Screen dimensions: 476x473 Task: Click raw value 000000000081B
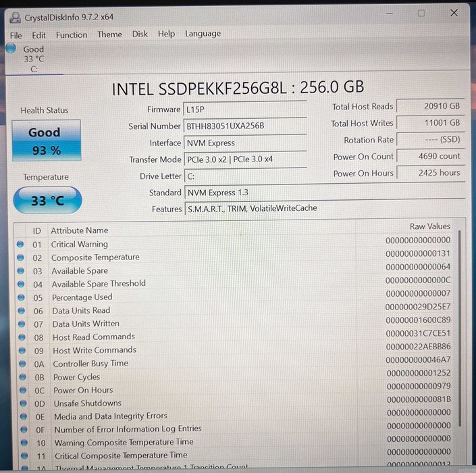click(x=419, y=399)
